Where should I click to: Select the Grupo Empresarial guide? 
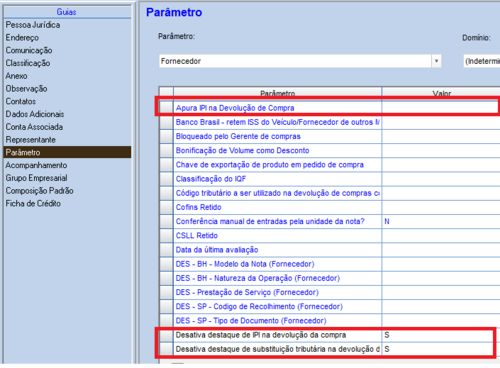pos(36,178)
